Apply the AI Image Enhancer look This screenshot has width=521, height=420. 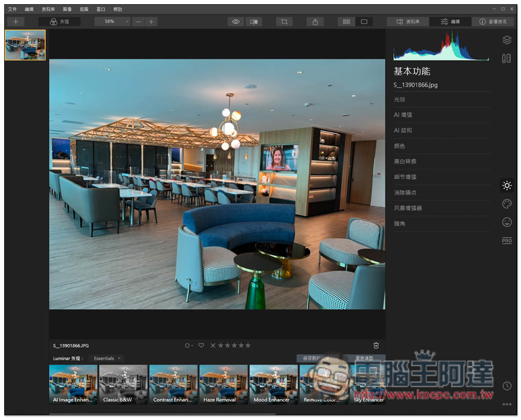point(73,385)
